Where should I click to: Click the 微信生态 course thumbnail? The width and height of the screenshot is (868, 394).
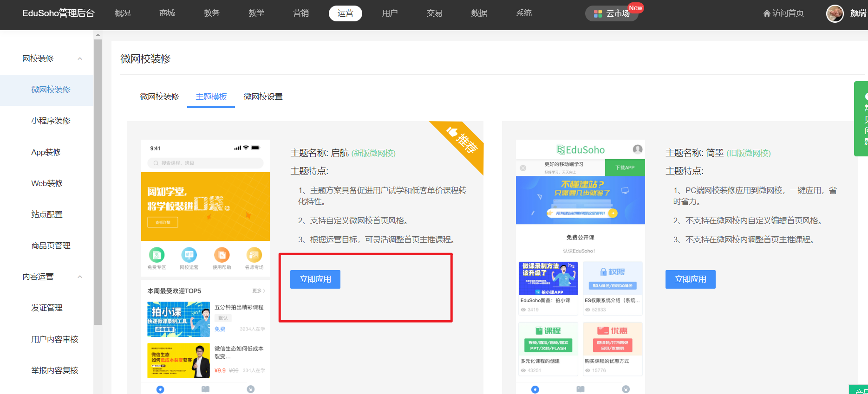coord(179,361)
